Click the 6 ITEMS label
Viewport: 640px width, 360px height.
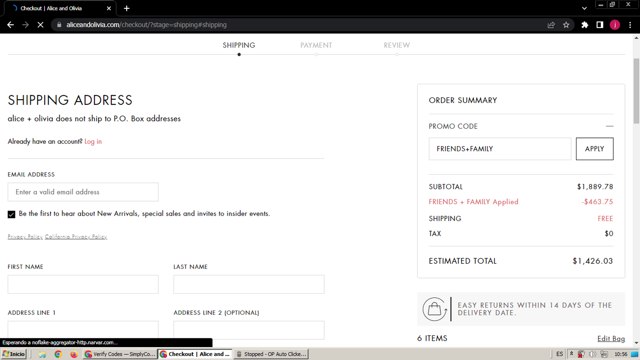pyautogui.click(x=432, y=338)
